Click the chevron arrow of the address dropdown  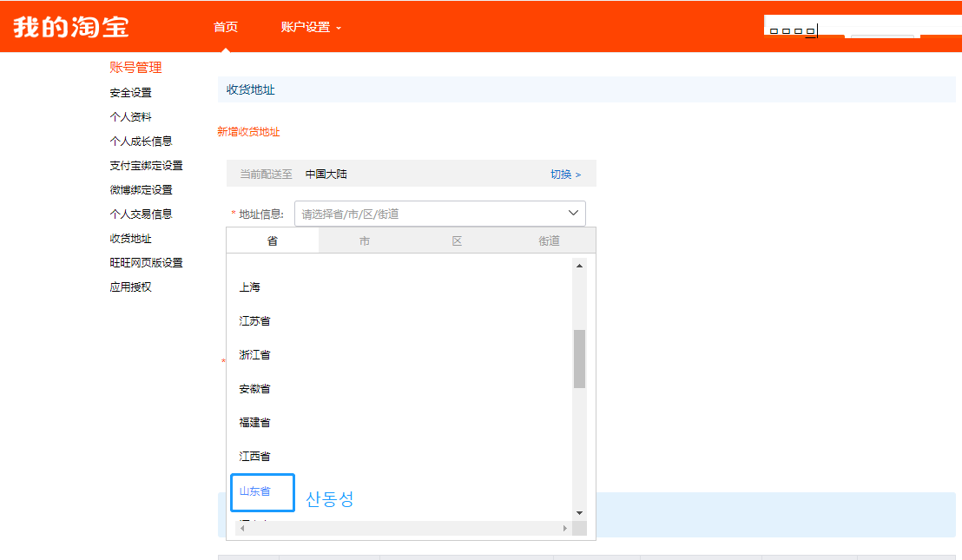pyautogui.click(x=573, y=213)
